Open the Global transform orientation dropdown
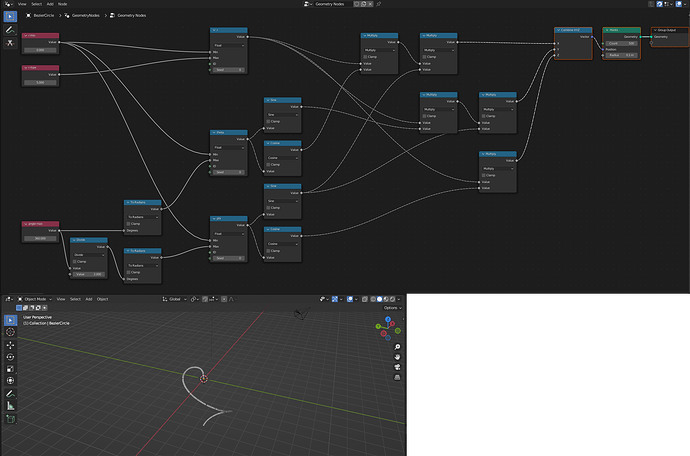The image size is (690, 456). point(175,299)
